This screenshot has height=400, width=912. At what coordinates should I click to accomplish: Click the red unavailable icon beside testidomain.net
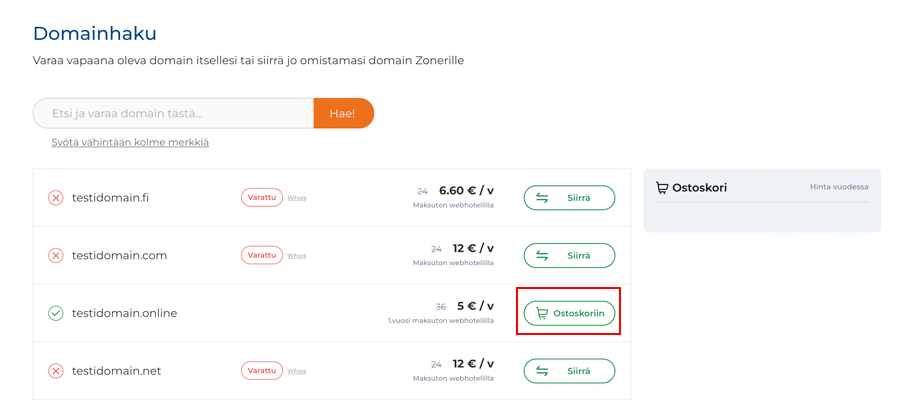coord(56,372)
